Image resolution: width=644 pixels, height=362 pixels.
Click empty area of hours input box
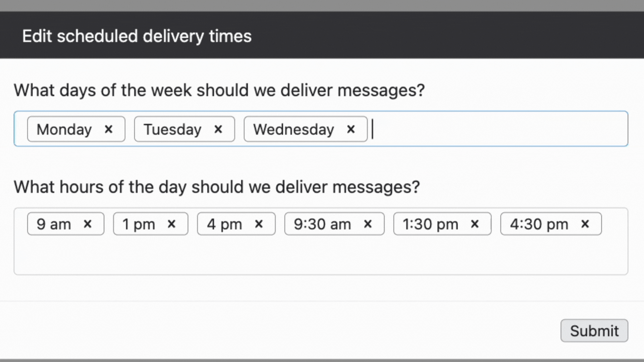pos(319,256)
